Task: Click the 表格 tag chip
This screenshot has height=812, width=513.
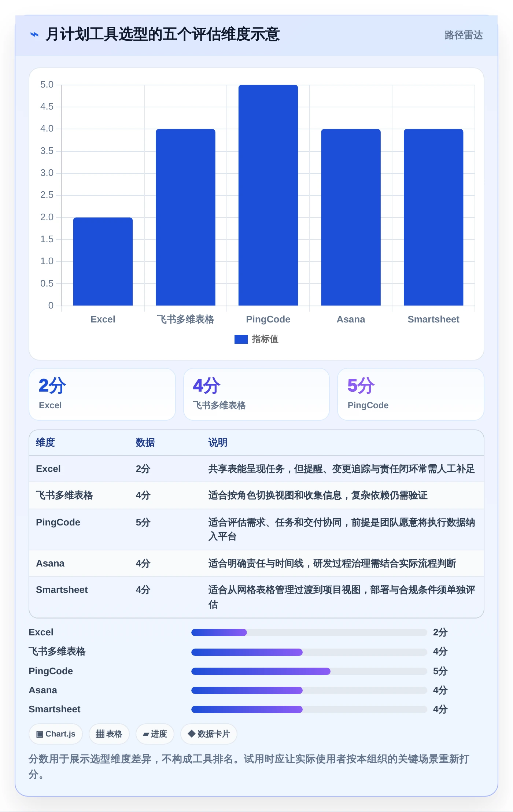Action: tap(109, 734)
